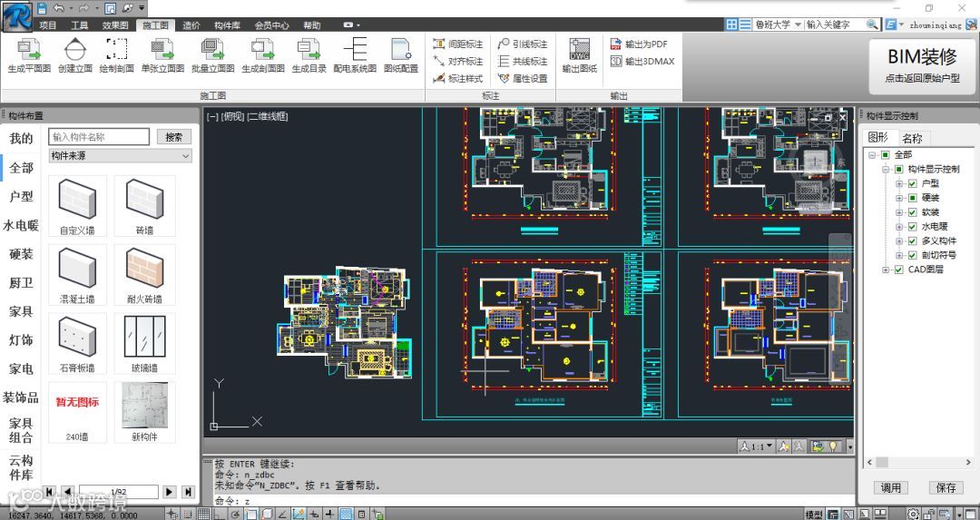The width and height of the screenshot is (980, 520).
Task: Expand the 水电暖 tree node
Action: [899, 227]
